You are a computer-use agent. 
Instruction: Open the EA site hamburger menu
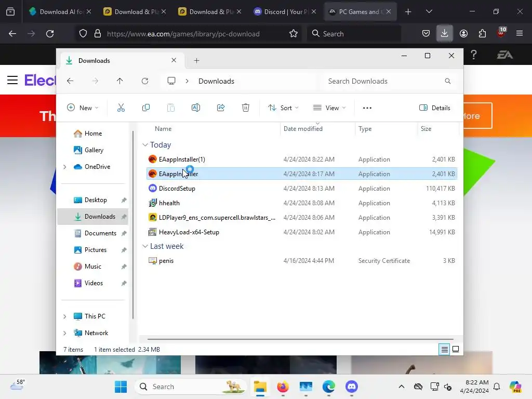pyautogui.click(x=12, y=80)
